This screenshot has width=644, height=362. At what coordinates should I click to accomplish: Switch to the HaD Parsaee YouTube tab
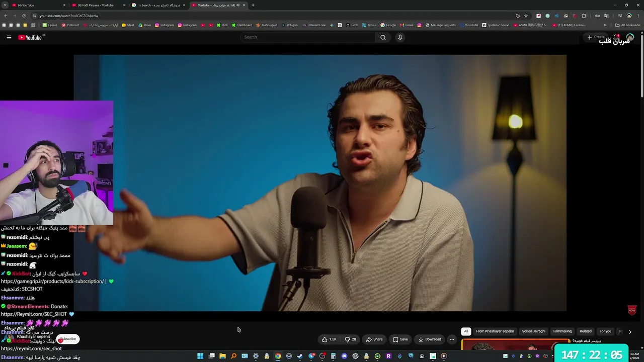click(99, 5)
